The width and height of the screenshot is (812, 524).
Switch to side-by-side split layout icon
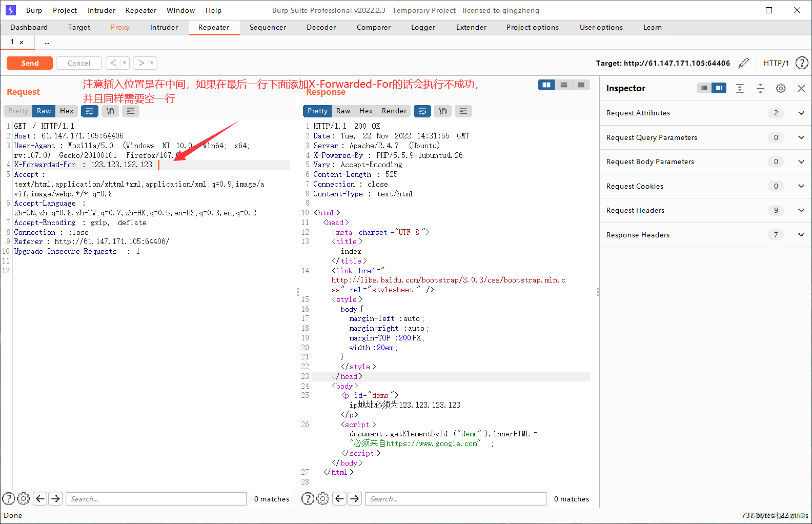546,85
